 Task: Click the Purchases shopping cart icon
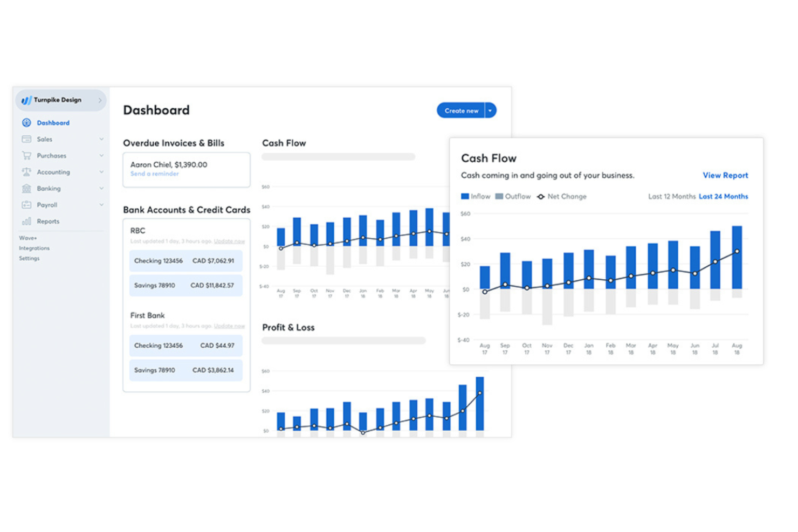(x=26, y=155)
